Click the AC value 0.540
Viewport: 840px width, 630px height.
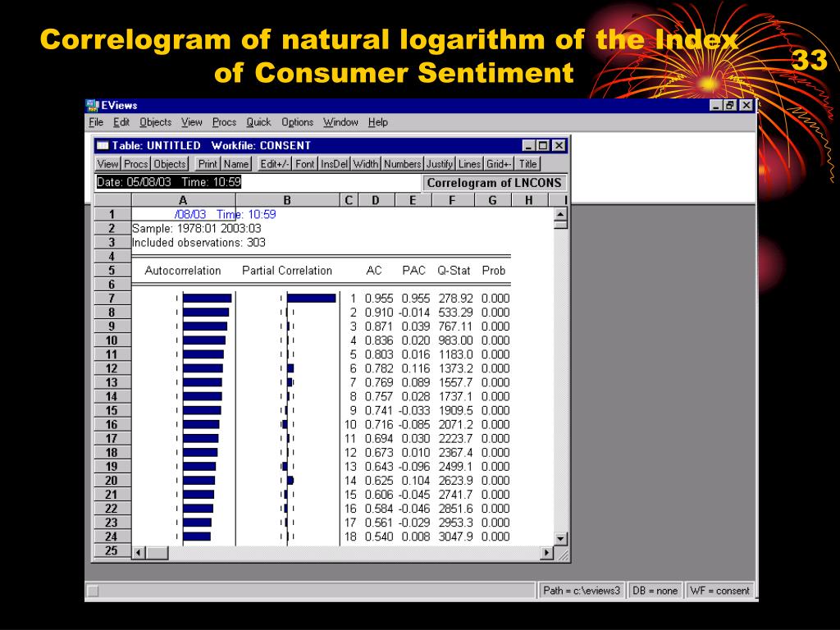[x=379, y=536]
